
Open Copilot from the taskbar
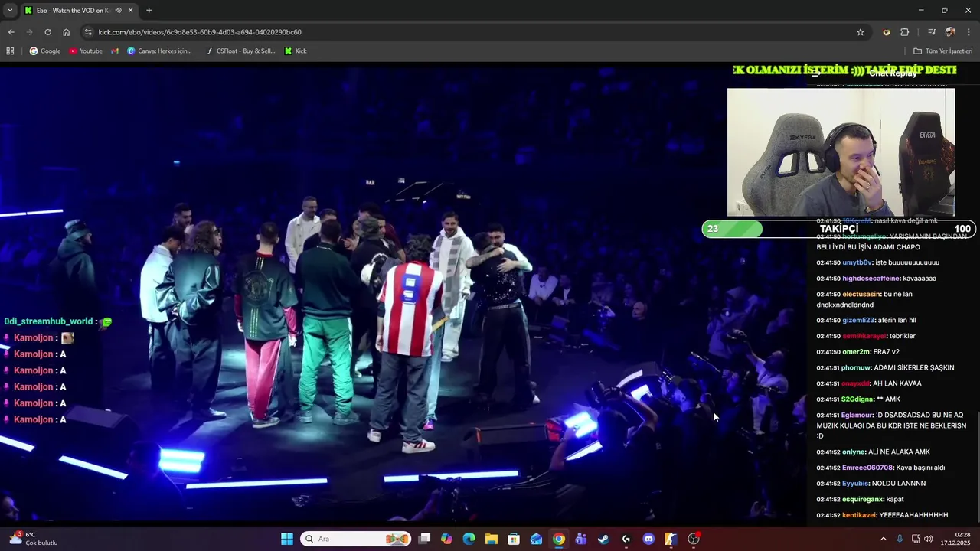[x=446, y=539]
